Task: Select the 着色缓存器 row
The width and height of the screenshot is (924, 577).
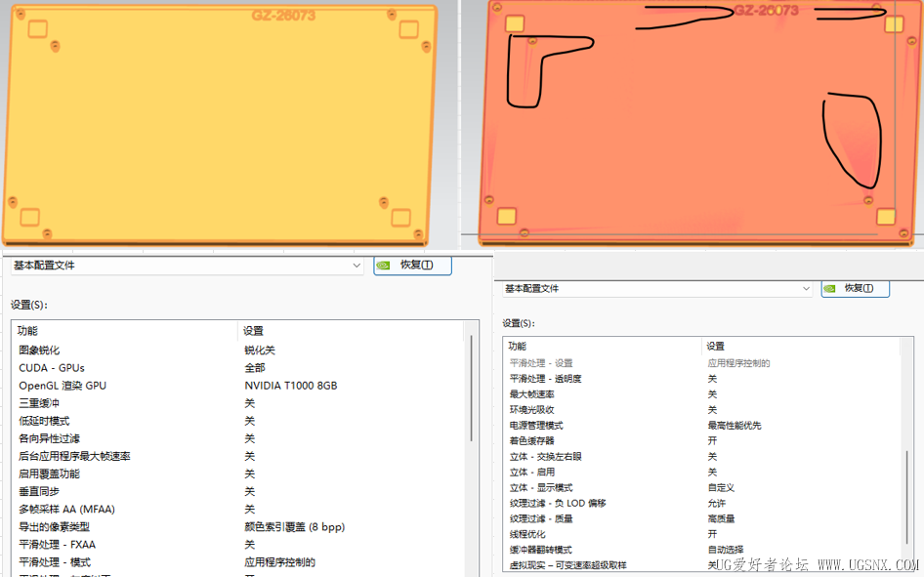Action: [702, 441]
